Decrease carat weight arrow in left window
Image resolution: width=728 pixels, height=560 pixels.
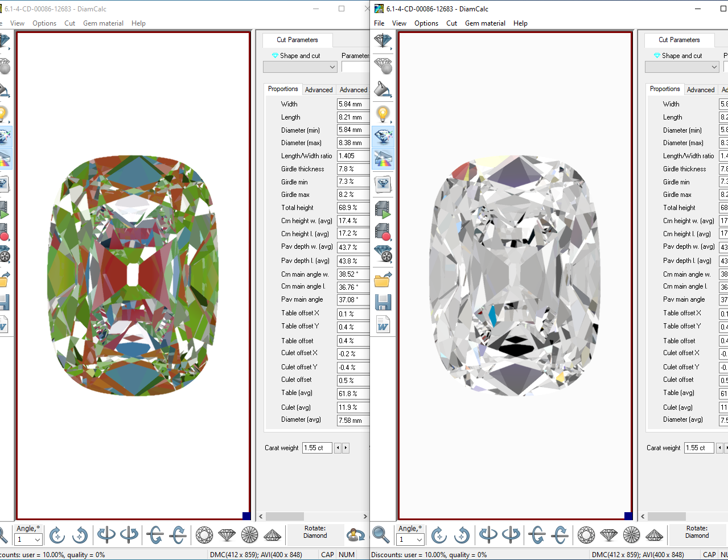(x=338, y=448)
